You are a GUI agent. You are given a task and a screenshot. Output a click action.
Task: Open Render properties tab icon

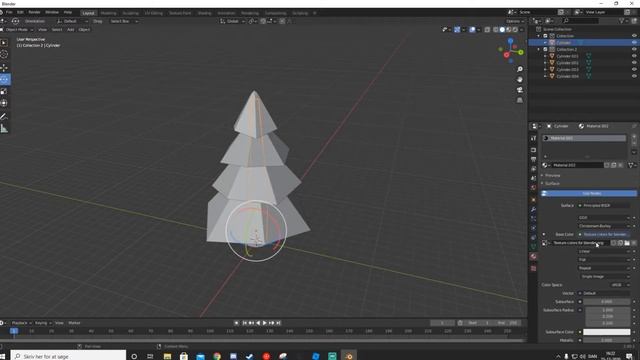533,150
